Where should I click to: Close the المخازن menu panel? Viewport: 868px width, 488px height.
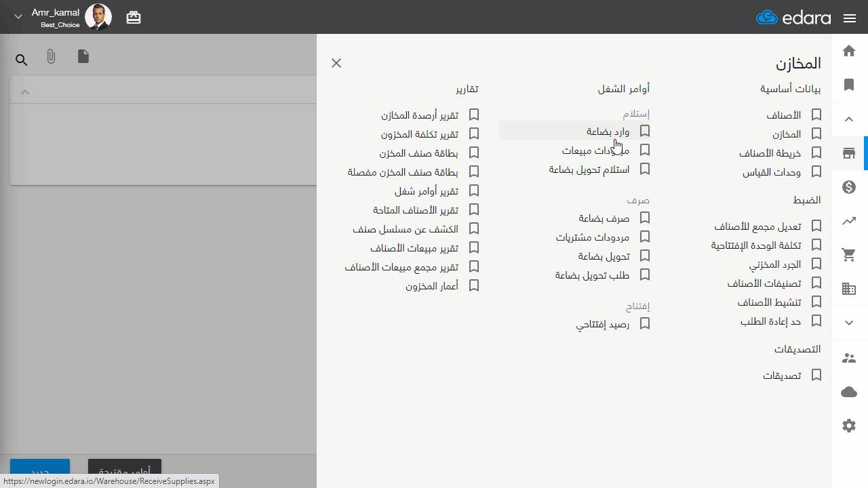point(336,63)
